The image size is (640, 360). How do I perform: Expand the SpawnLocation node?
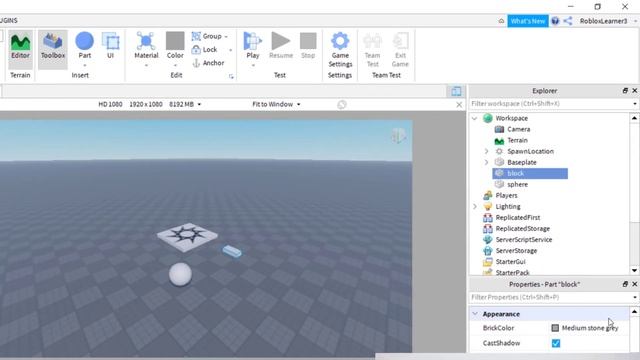point(486,151)
